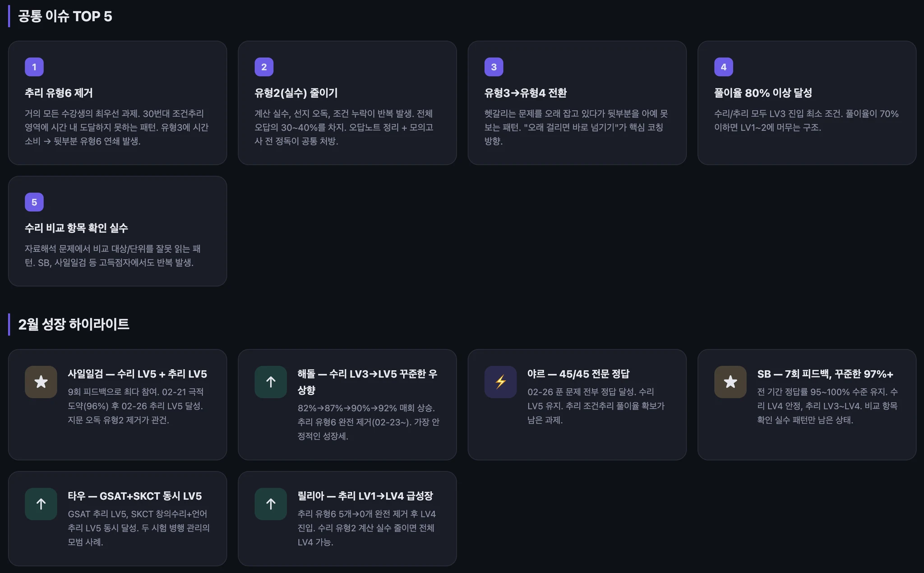Click the number 5 badge icon
Viewport: 924px width, 573px height.
coord(34,202)
